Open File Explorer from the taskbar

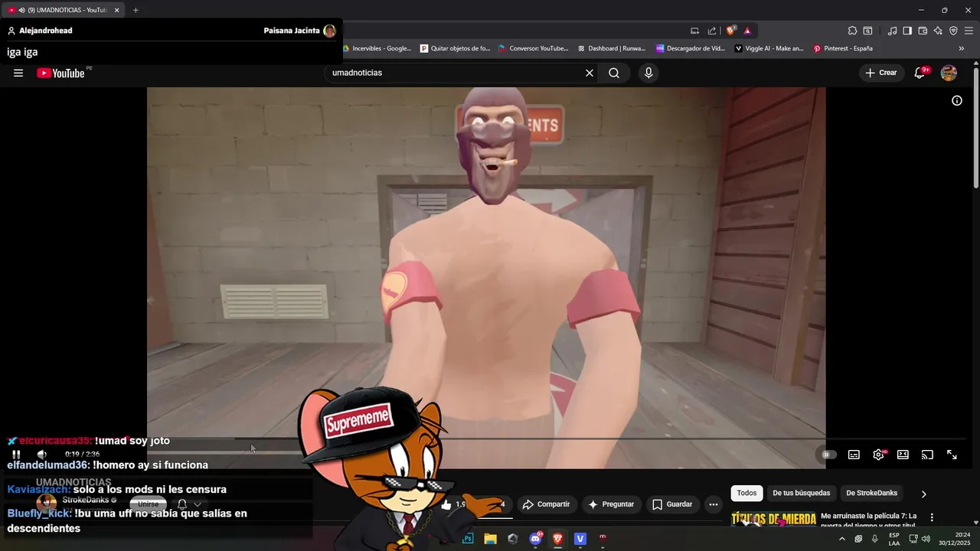click(x=490, y=539)
